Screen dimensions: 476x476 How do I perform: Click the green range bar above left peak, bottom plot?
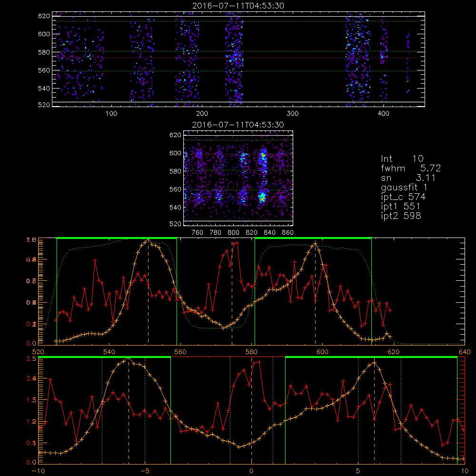pyautogui.click(x=104, y=357)
